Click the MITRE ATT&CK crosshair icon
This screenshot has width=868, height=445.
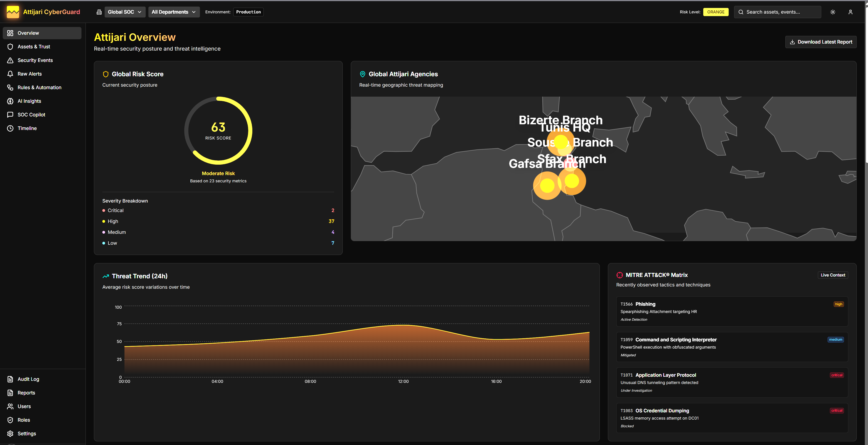point(619,275)
